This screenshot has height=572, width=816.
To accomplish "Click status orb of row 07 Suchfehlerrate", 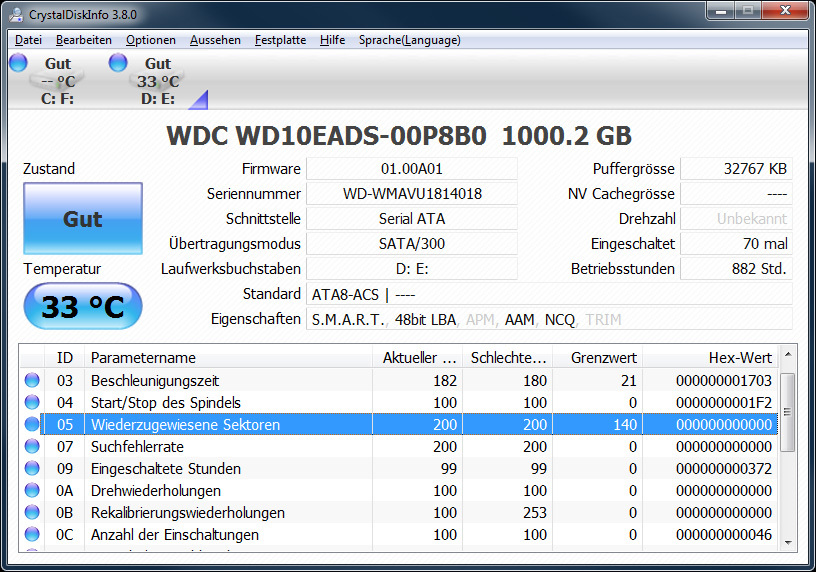I will pos(32,446).
